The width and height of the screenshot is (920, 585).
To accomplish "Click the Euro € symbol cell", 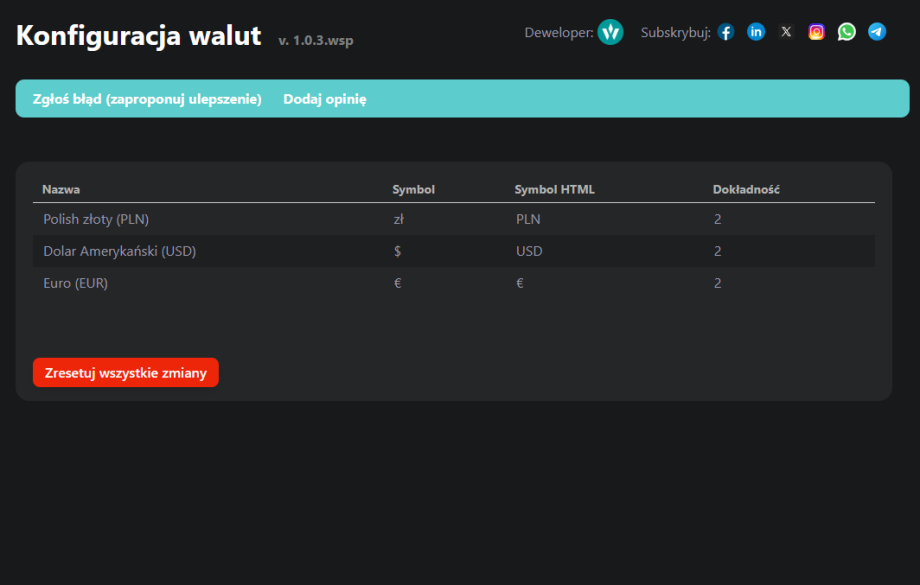I will pos(397,283).
